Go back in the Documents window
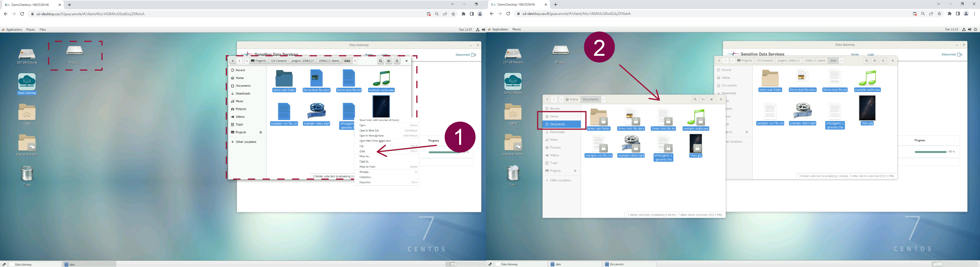Screen dimensions: 980x267 click(547, 99)
